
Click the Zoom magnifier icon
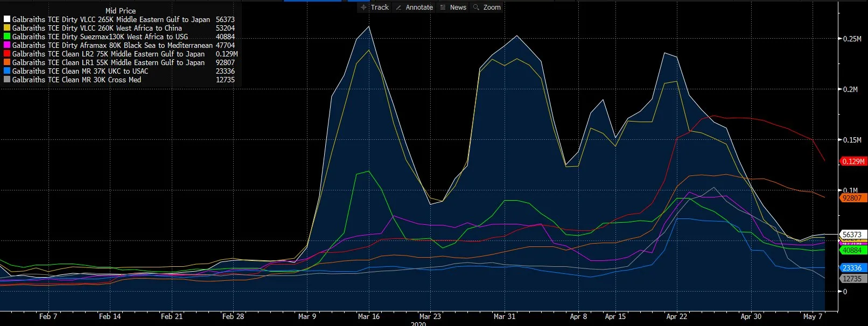click(x=476, y=8)
